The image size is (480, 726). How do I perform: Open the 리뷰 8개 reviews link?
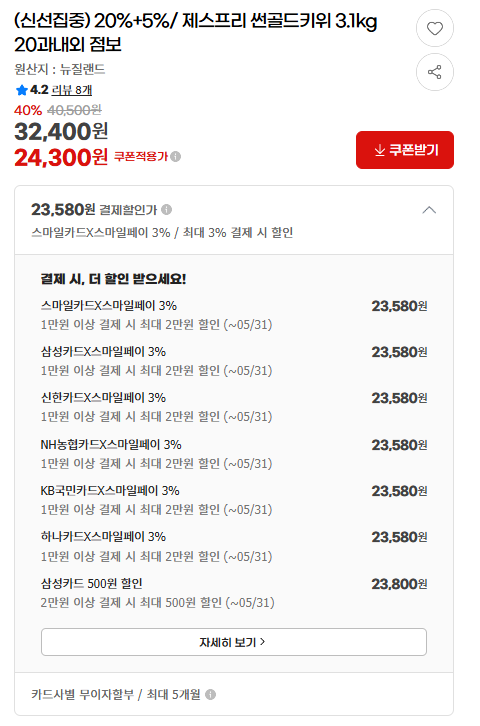[x=72, y=90]
